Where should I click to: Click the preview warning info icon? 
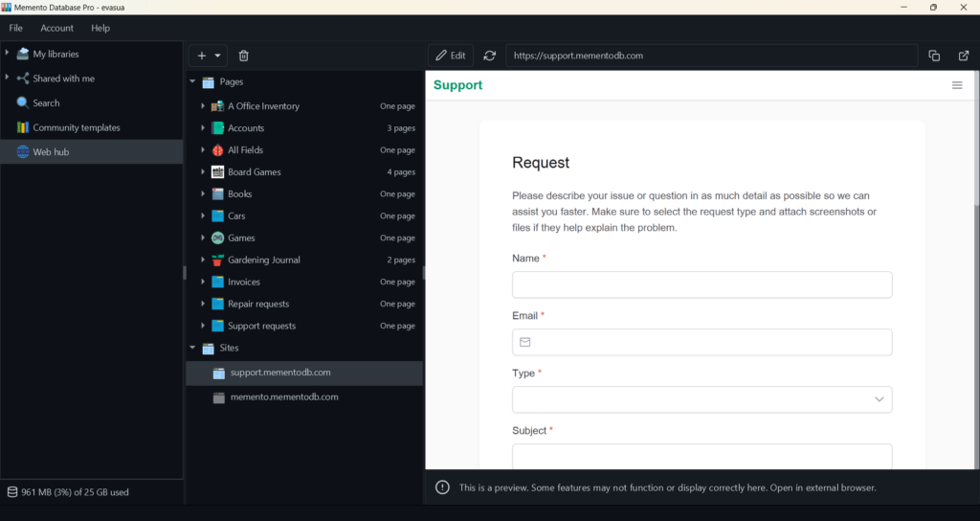click(x=442, y=487)
